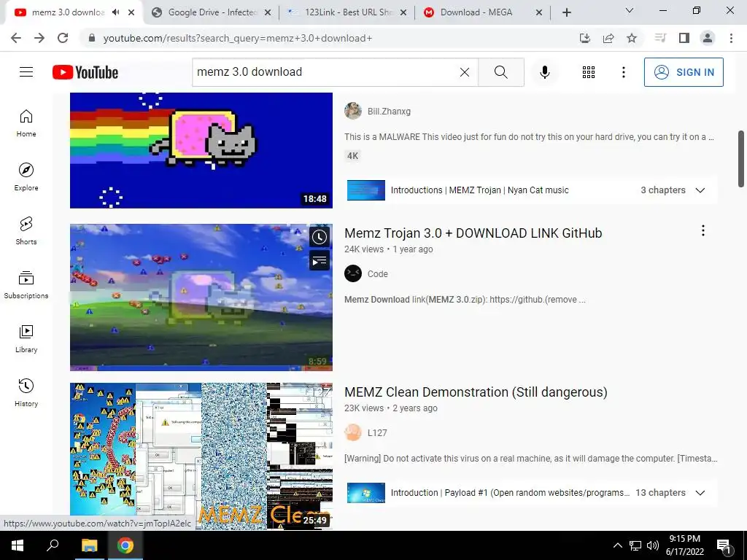The height and width of the screenshot is (560, 747).
Task: Open the Code channel link
Action: (377, 274)
